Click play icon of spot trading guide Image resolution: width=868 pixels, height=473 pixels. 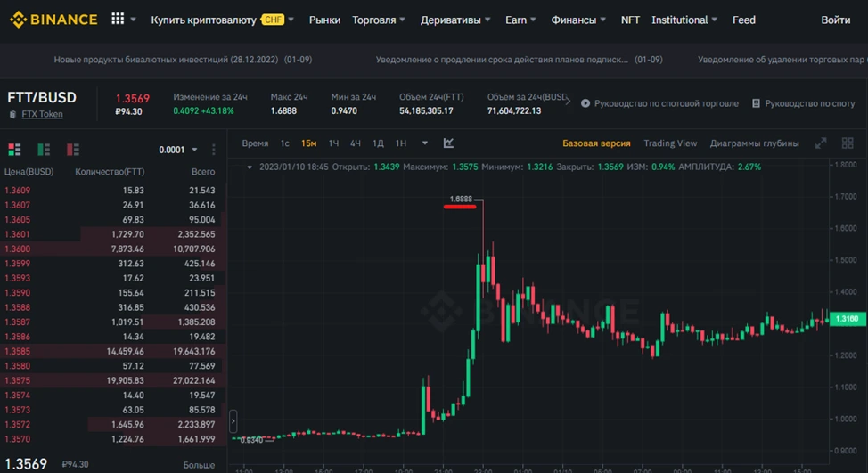(585, 103)
